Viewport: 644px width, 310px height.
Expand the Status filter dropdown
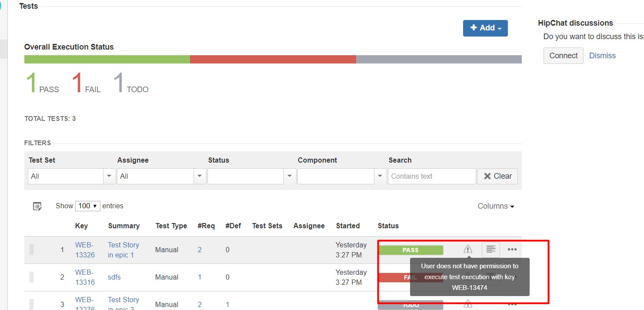(289, 176)
